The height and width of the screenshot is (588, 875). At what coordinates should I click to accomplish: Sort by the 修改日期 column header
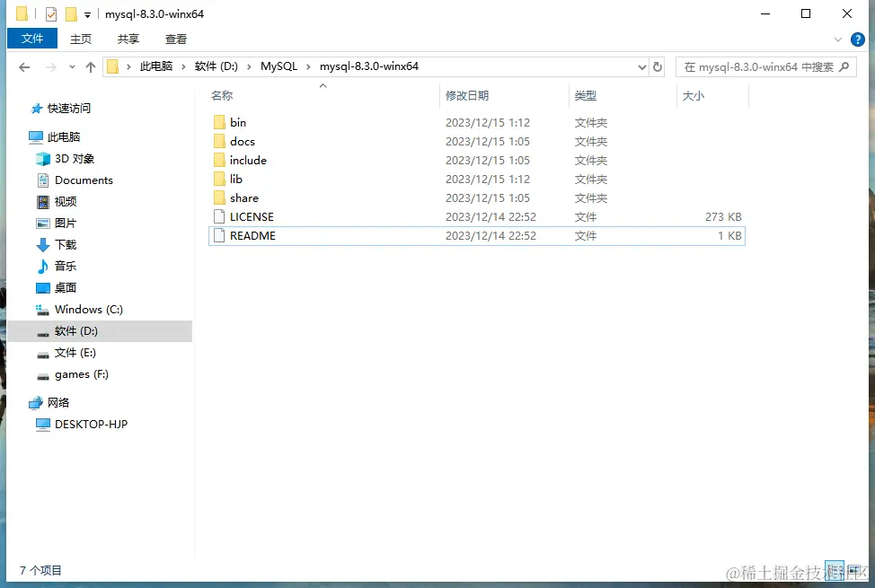(467, 96)
